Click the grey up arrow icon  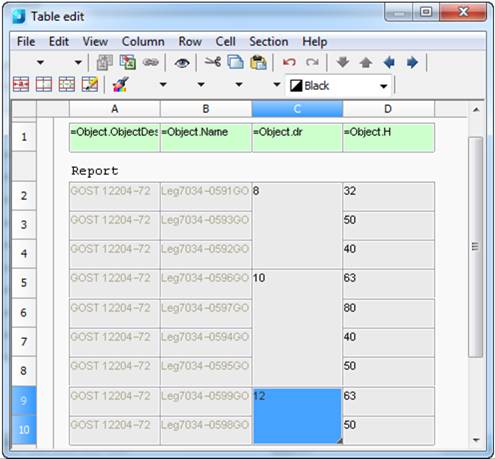pyautogui.click(x=366, y=62)
